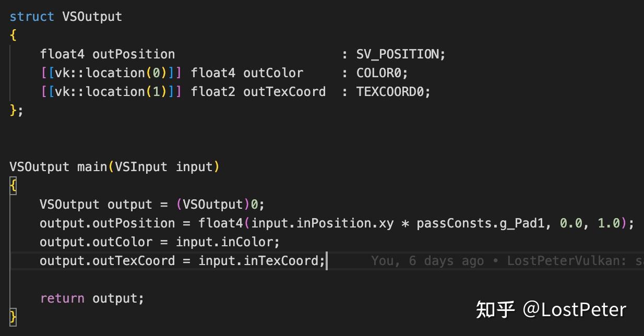This screenshot has width=644, height=336.
Task: Click the closing brace of the main function
Action: click(13, 317)
